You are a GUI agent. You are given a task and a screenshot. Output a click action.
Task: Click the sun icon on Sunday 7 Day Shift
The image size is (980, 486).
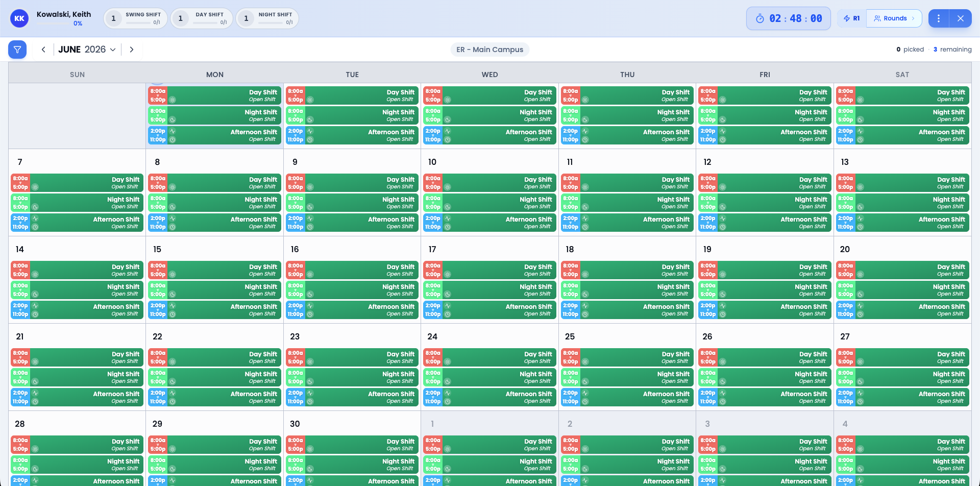click(x=35, y=187)
